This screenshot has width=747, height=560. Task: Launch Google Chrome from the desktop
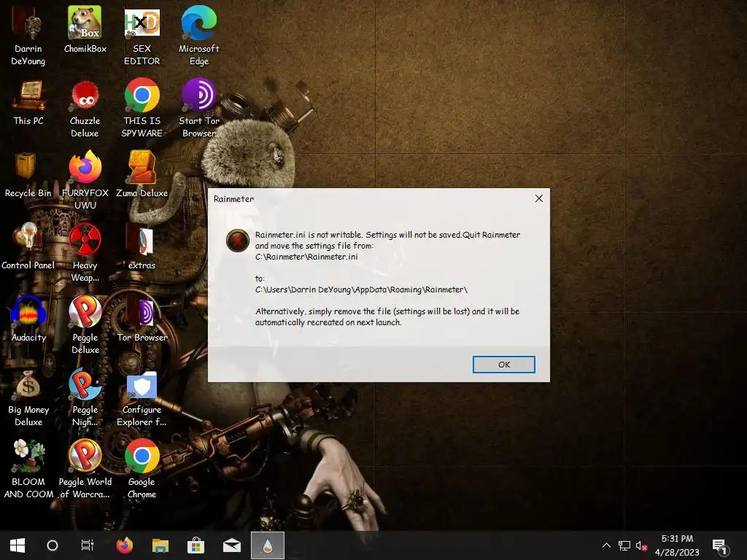click(x=142, y=470)
